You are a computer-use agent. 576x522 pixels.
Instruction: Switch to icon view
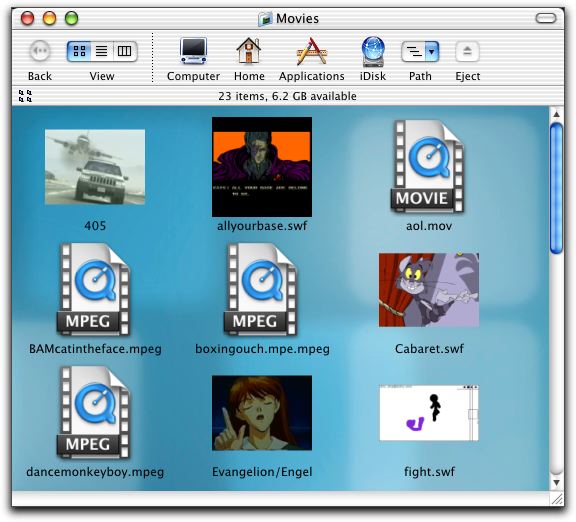[79, 51]
